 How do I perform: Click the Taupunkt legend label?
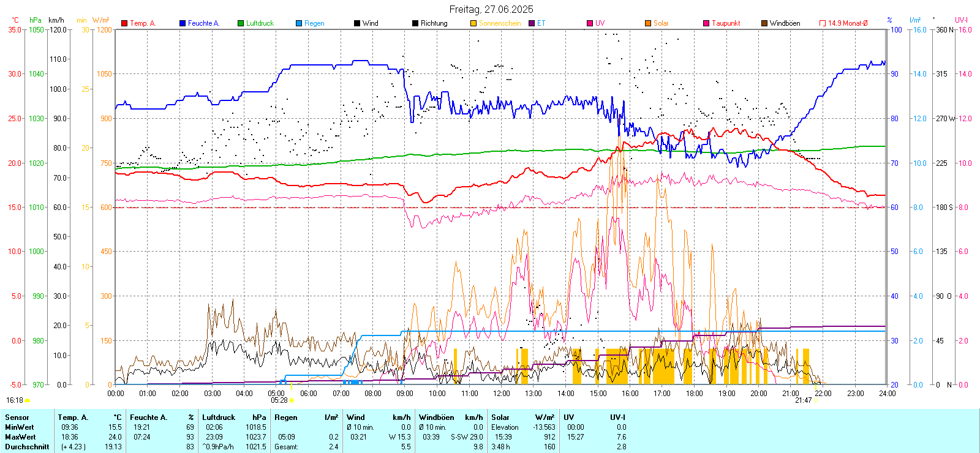click(726, 23)
